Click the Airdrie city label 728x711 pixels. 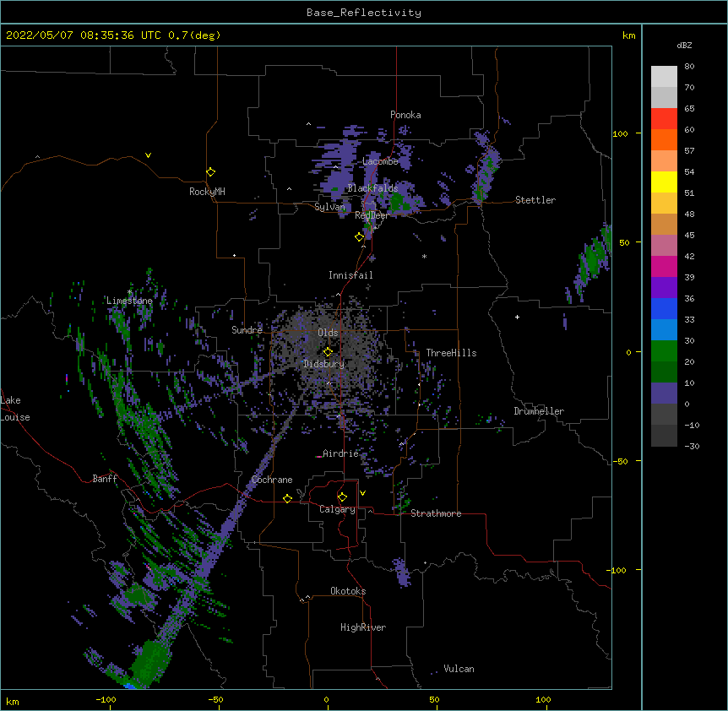tap(341, 453)
